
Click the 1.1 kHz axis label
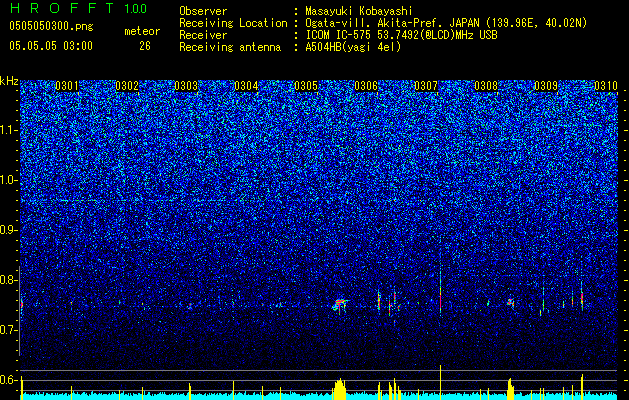tap(9, 130)
